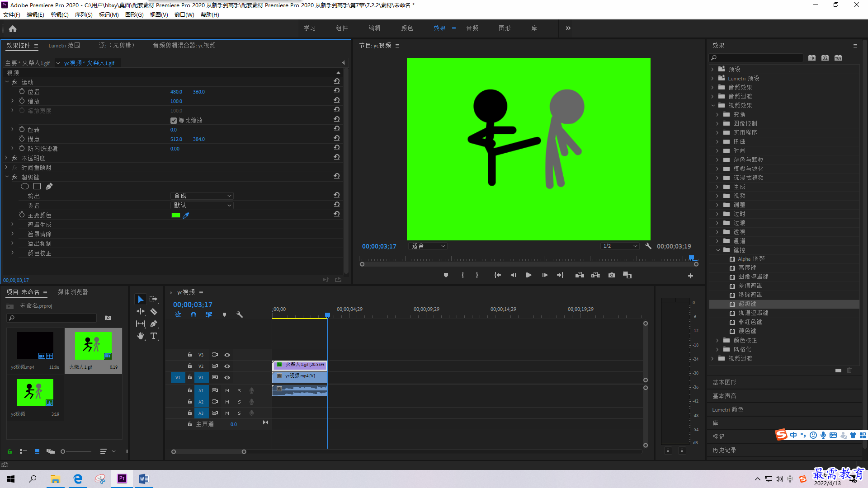Go to the Home screen icon
This screenshot has width=868, height=488.
(13, 28)
